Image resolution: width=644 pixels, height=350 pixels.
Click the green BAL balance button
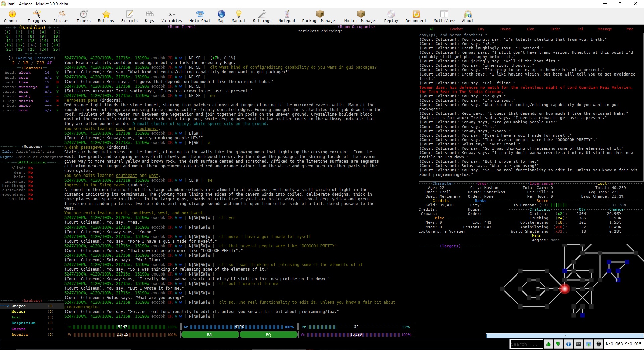coord(210,335)
